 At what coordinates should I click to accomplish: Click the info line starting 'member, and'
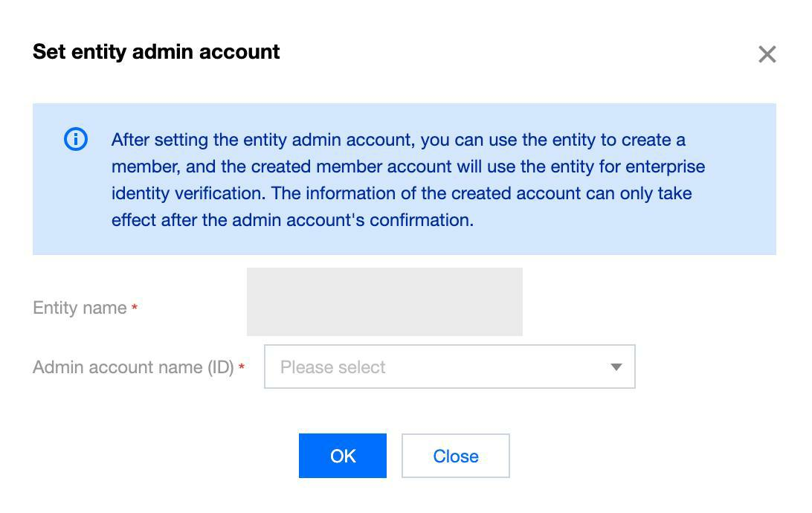(x=407, y=167)
